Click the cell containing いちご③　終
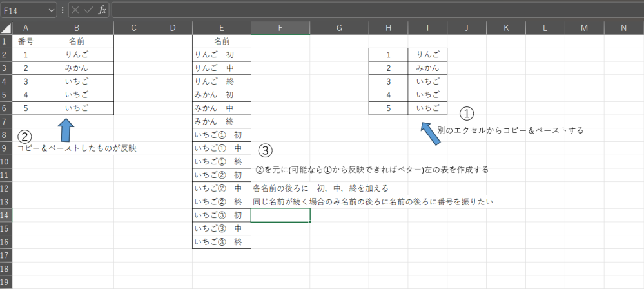644x289 pixels. tap(221, 242)
